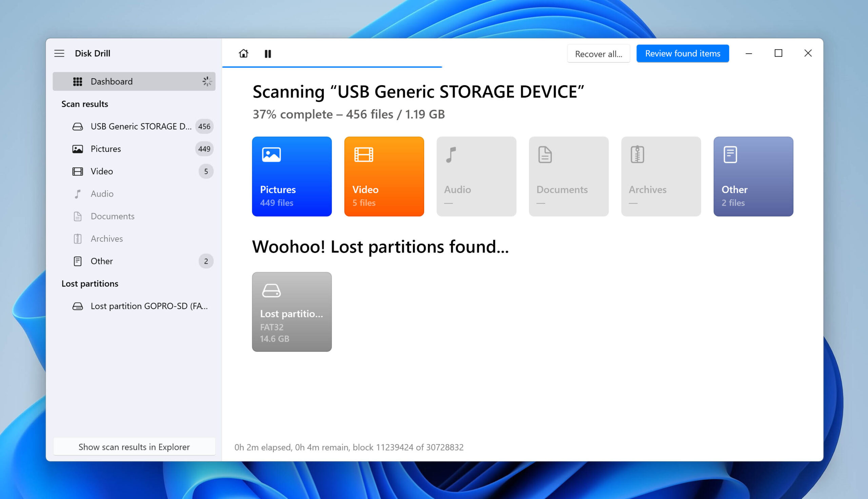Click the Video count badge 5
This screenshot has height=499, width=868.
tap(206, 171)
